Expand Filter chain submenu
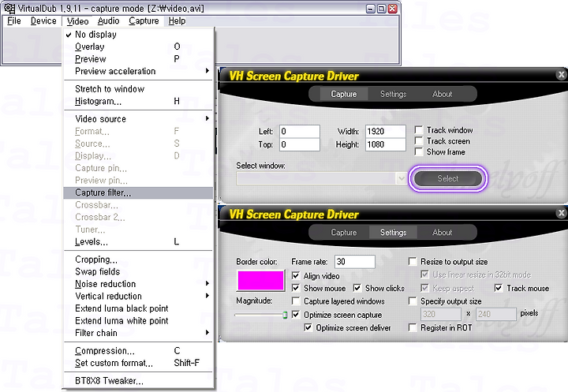Image resolution: width=568 pixels, height=392 pixels. [138, 333]
